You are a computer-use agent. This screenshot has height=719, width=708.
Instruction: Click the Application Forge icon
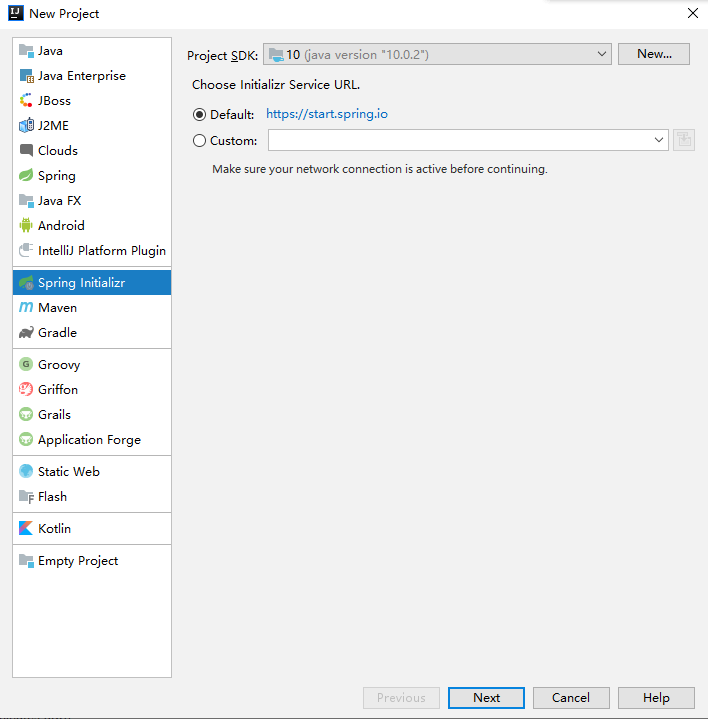coord(26,439)
